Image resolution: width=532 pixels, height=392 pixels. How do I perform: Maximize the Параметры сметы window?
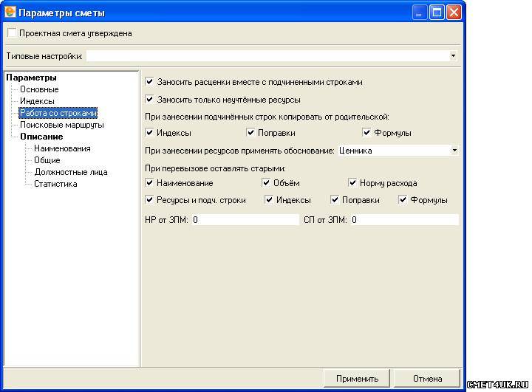[437, 13]
